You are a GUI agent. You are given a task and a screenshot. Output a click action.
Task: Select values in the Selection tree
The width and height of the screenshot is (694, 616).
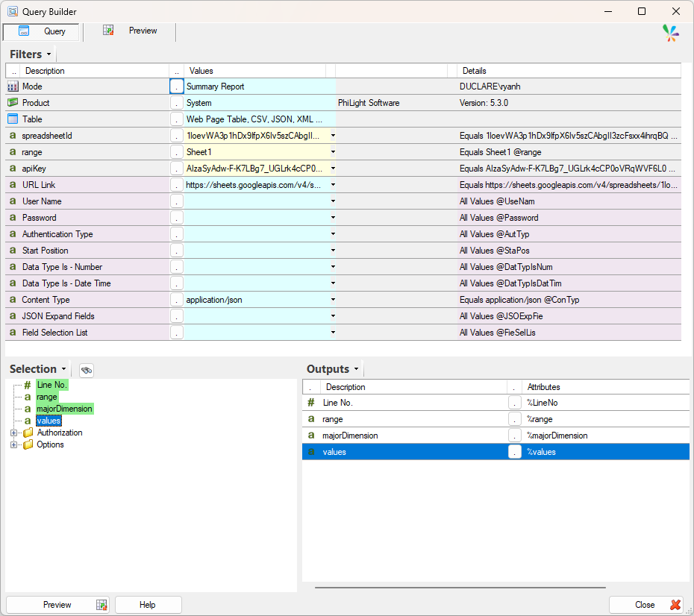(49, 421)
